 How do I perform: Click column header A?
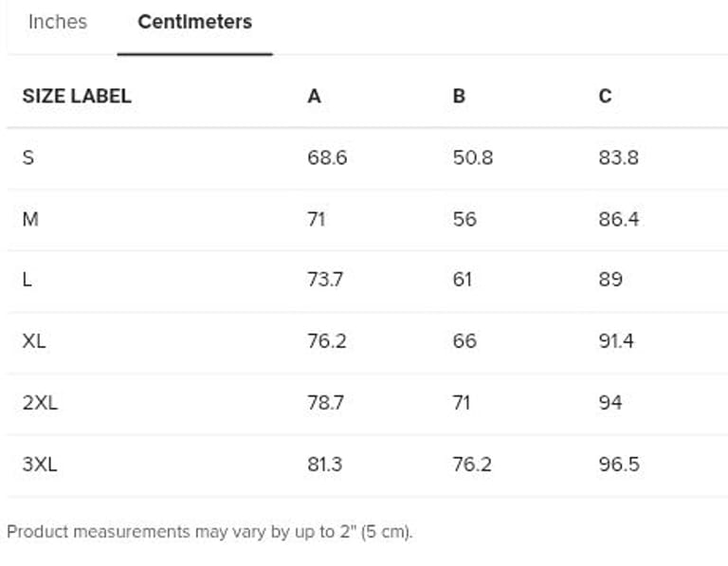315,96
